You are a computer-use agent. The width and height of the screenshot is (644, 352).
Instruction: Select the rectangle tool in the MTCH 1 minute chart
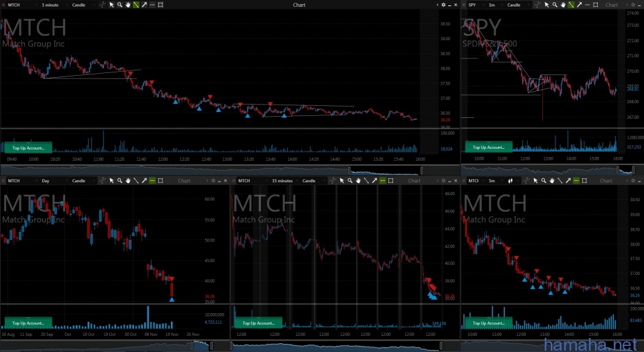pyautogui.click(x=160, y=5)
